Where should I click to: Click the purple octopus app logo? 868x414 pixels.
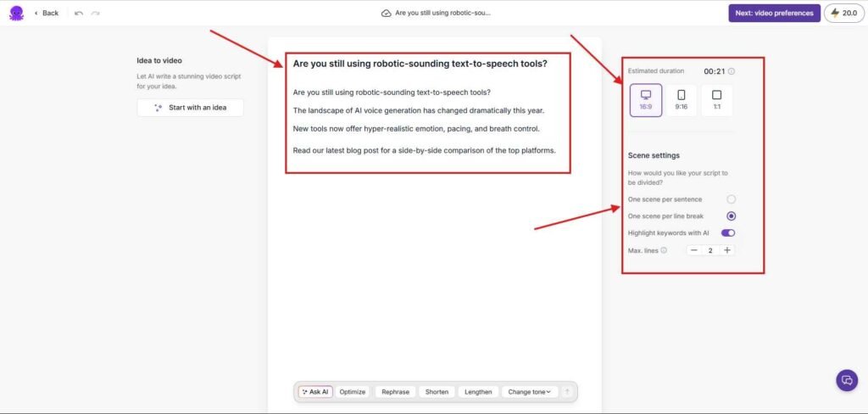[x=17, y=13]
